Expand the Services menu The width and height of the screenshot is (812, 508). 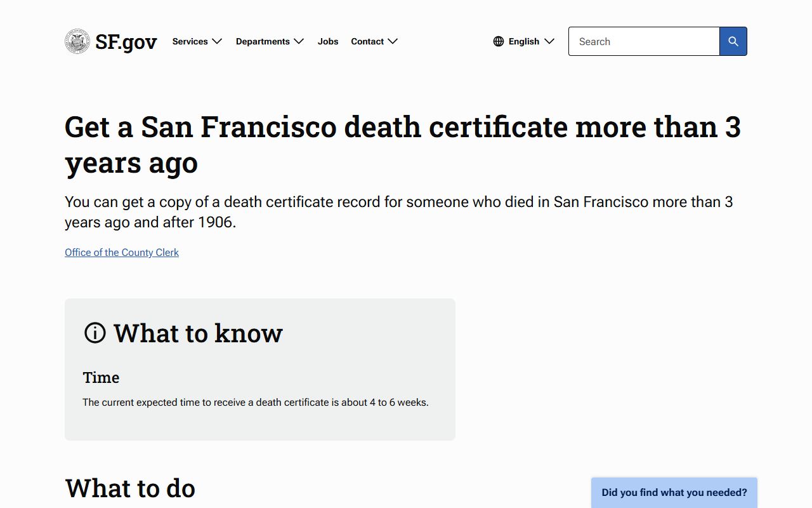pos(197,41)
